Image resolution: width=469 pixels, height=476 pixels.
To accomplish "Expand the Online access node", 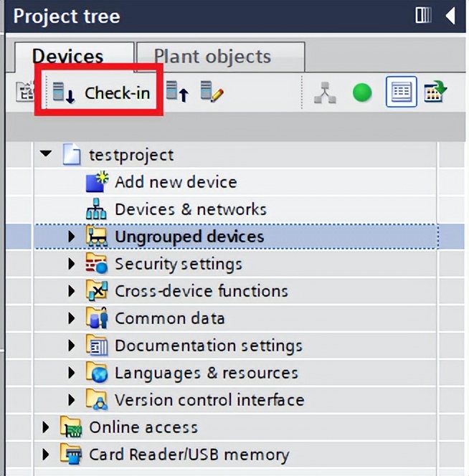I will pyautogui.click(x=46, y=427).
